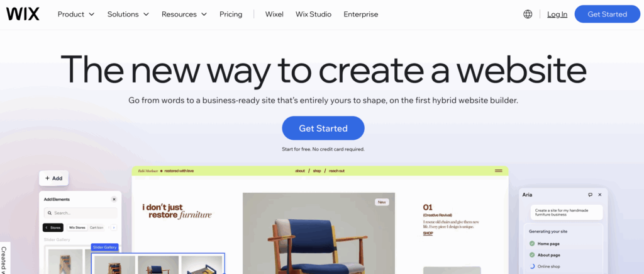Close the Aria chat panel

tap(599, 195)
